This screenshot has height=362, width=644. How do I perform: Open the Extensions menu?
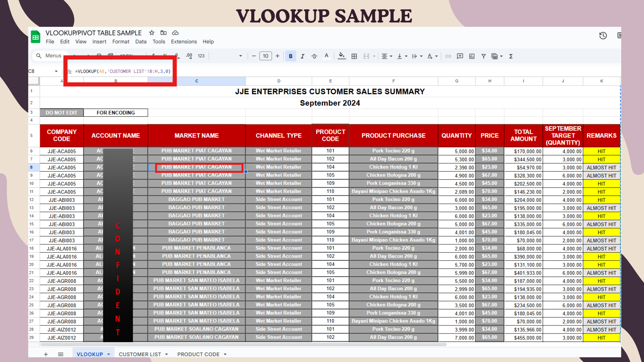tap(184, 42)
